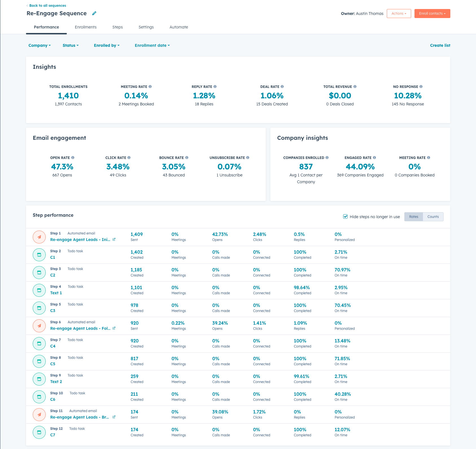Open Re-engage Agent Leads - Ini... email template
The image size is (476, 449).
(x=80, y=240)
